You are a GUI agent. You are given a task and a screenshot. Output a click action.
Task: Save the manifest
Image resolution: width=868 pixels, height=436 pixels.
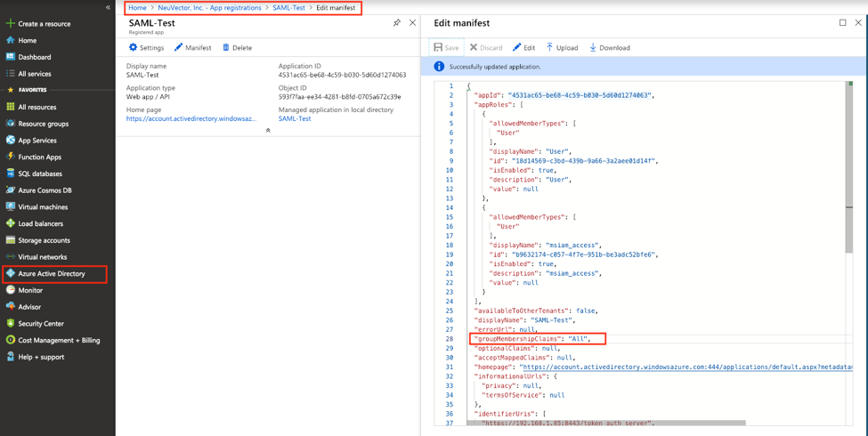pyautogui.click(x=446, y=47)
